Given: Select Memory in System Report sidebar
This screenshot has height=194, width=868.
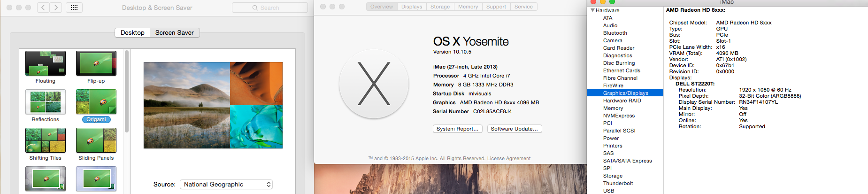Looking at the screenshot, I should [613, 108].
